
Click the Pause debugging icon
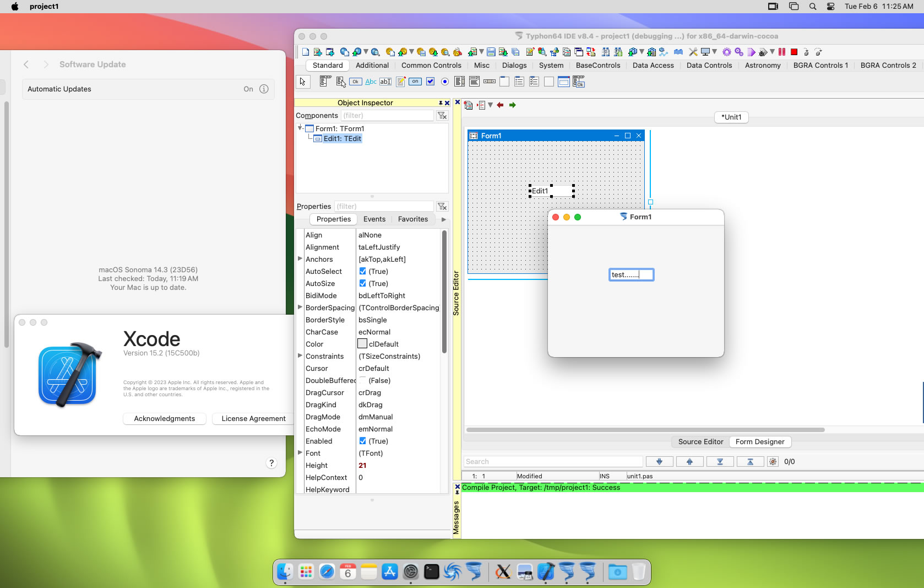pyautogui.click(x=782, y=52)
